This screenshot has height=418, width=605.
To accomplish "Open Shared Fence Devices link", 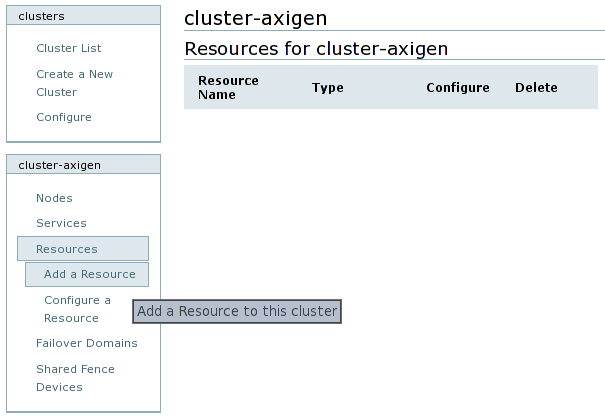I will click(x=75, y=378).
